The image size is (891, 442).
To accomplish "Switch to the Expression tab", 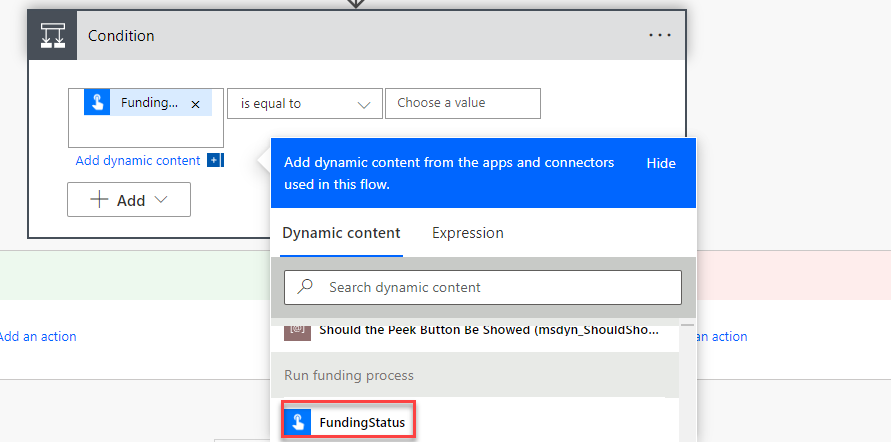I will (x=467, y=233).
